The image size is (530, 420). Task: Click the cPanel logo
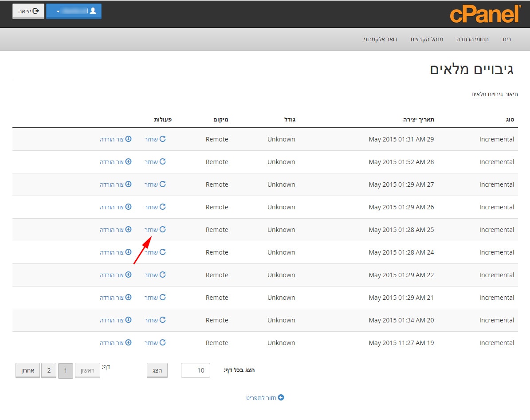pyautogui.click(x=485, y=14)
